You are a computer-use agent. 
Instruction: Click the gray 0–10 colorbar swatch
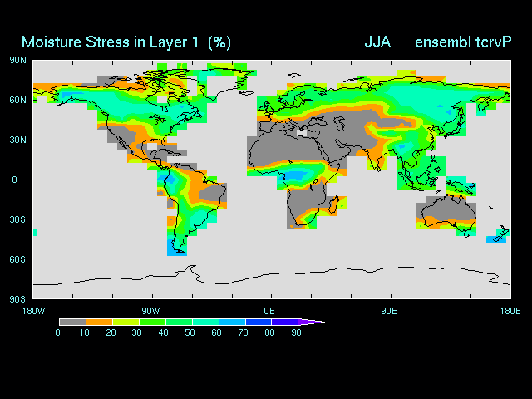click(x=72, y=322)
